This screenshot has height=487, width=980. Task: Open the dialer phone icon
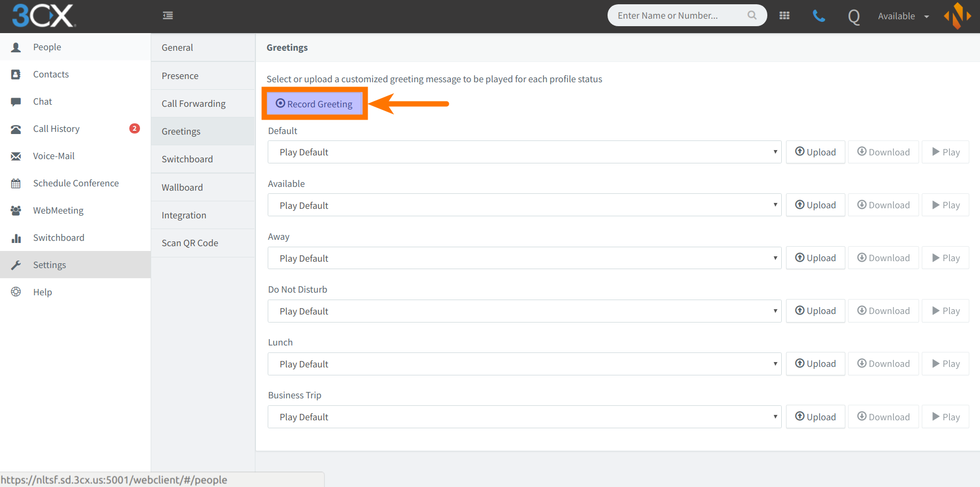click(x=819, y=16)
